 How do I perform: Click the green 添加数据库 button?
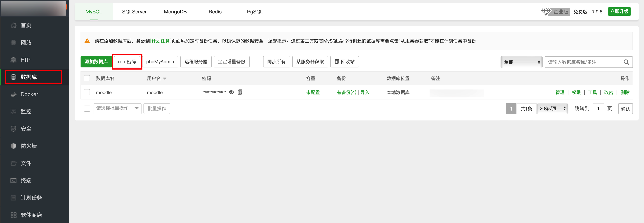96,62
